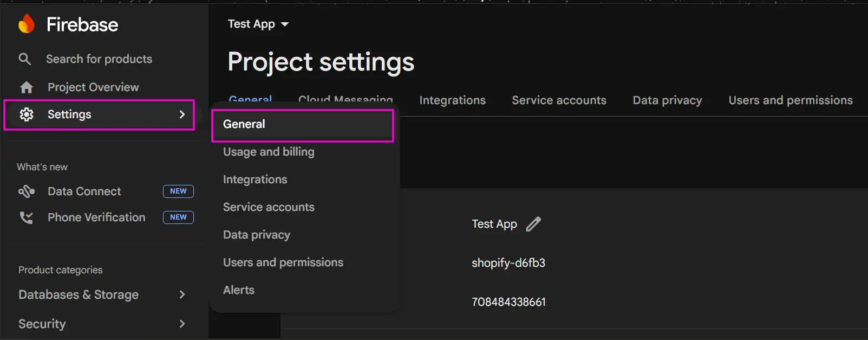Click the Data Connect icon
The height and width of the screenshot is (340, 868).
(26, 191)
